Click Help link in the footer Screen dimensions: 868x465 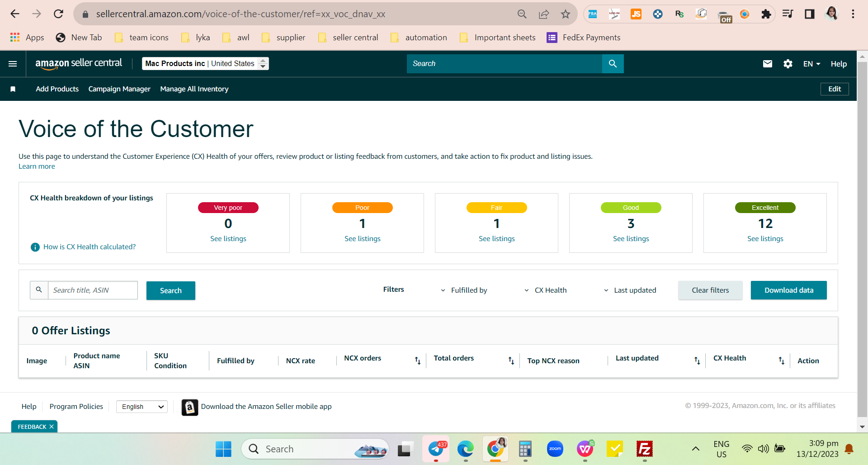(x=29, y=407)
